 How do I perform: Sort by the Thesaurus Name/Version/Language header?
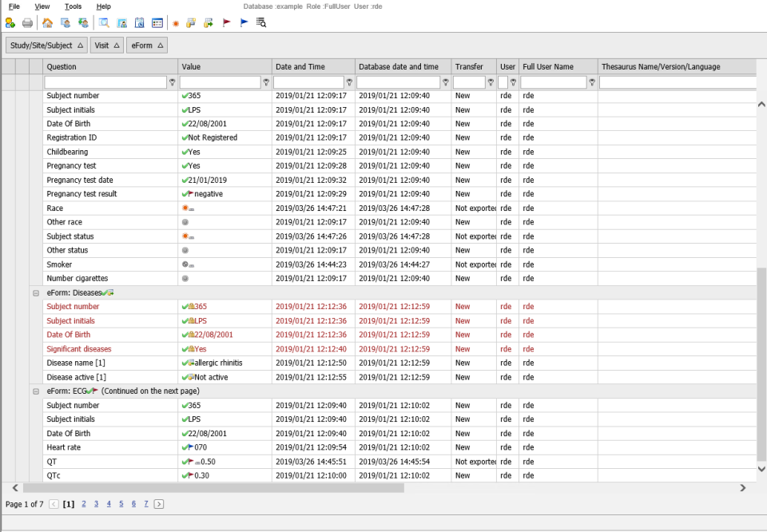[x=678, y=66]
